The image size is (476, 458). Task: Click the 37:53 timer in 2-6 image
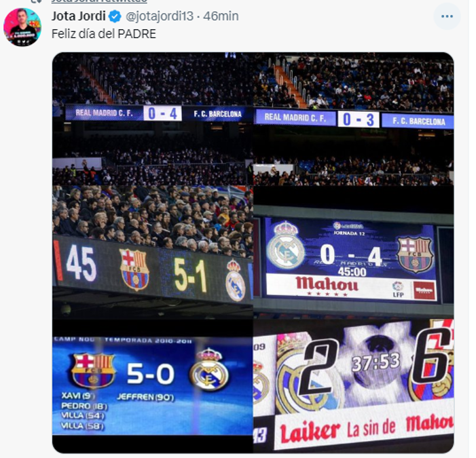click(376, 362)
